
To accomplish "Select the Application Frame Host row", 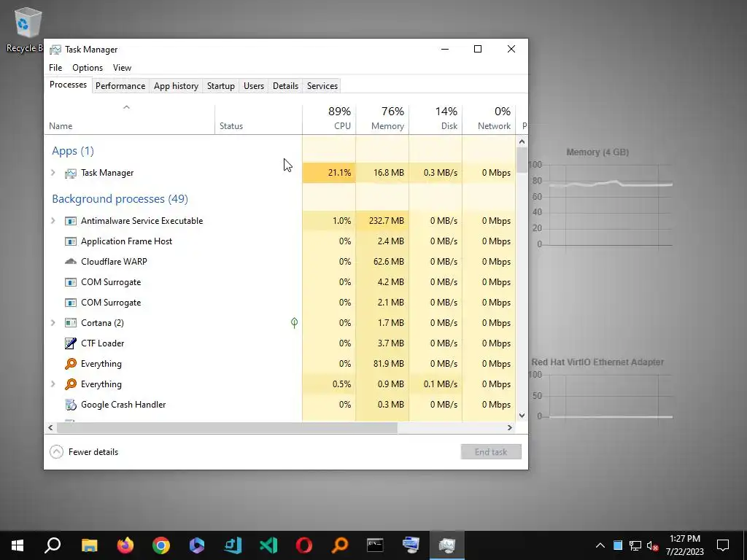I will tap(280, 241).
